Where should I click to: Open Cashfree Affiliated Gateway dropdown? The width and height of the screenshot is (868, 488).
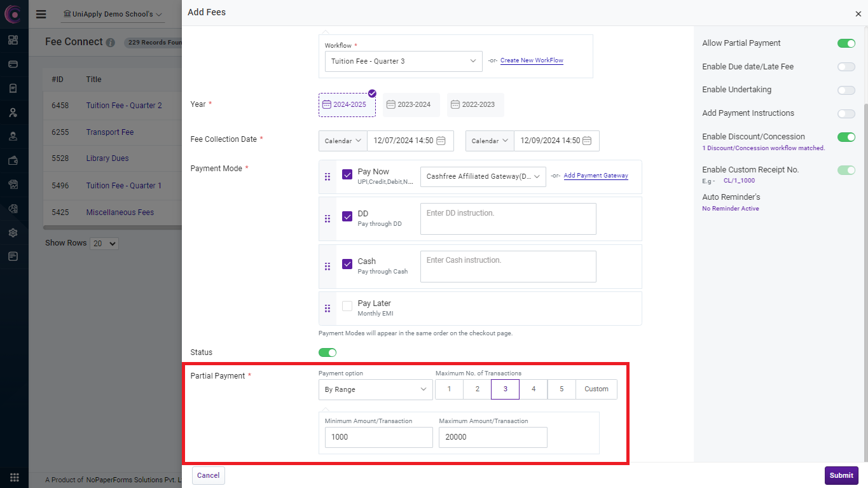[483, 176]
